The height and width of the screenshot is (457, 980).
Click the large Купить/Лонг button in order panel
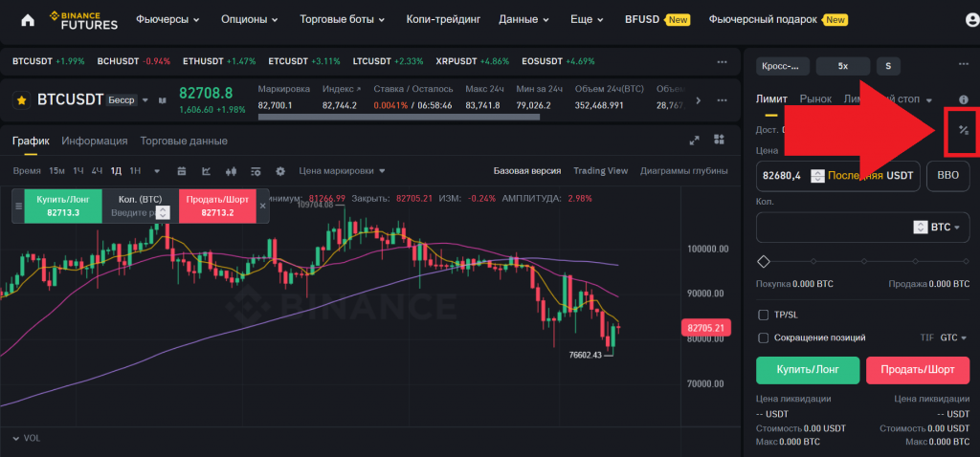click(x=808, y=370)
